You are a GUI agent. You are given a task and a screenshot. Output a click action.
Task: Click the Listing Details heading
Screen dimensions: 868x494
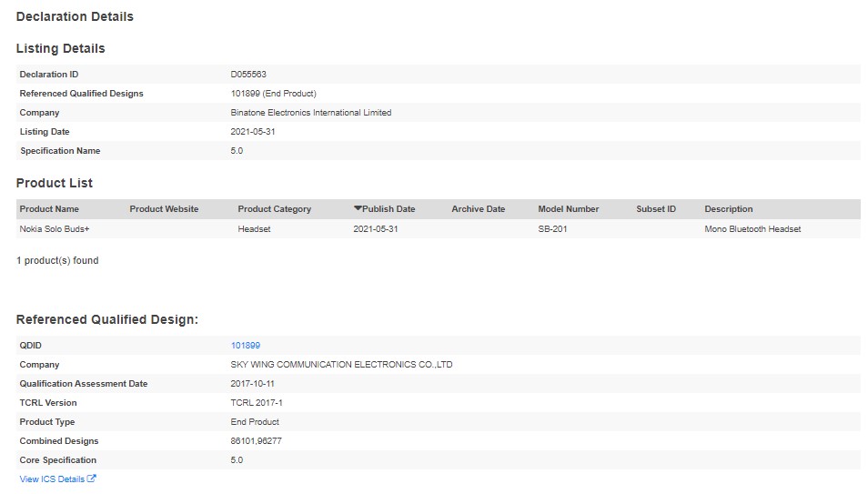tap(60, 48)
